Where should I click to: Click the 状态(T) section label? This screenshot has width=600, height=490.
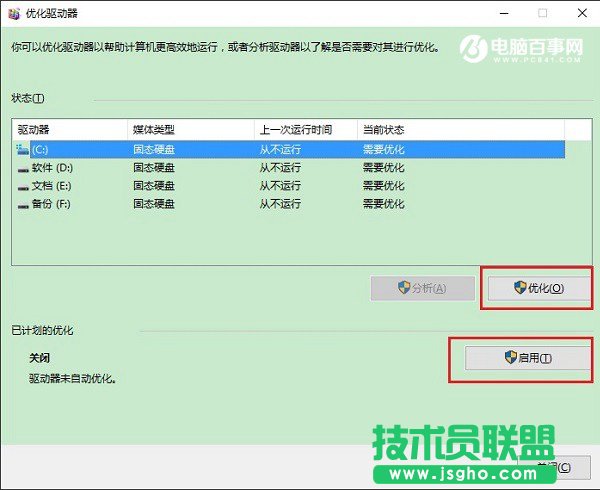coord(28,98)
